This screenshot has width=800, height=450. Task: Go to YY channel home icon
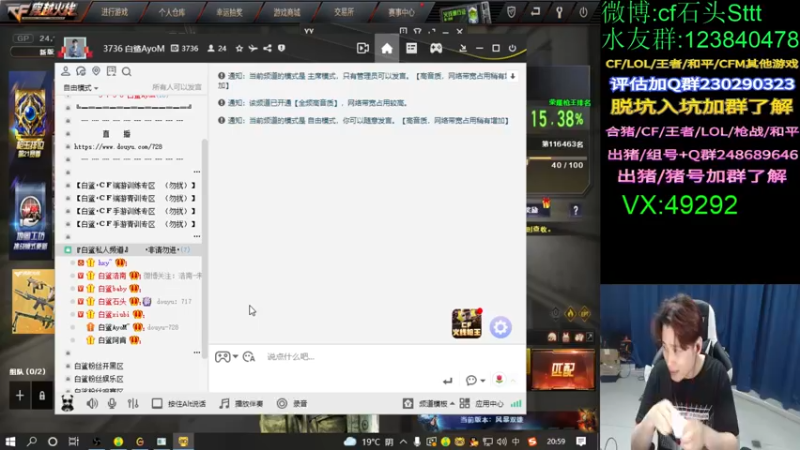pyautogui.click(x=387, y=48)
